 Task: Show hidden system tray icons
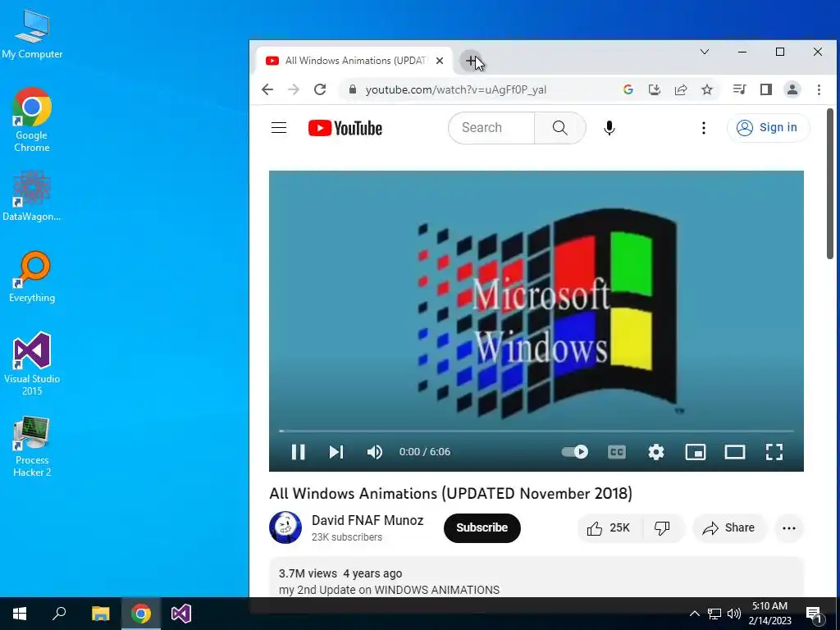click(x=694, y=614)
